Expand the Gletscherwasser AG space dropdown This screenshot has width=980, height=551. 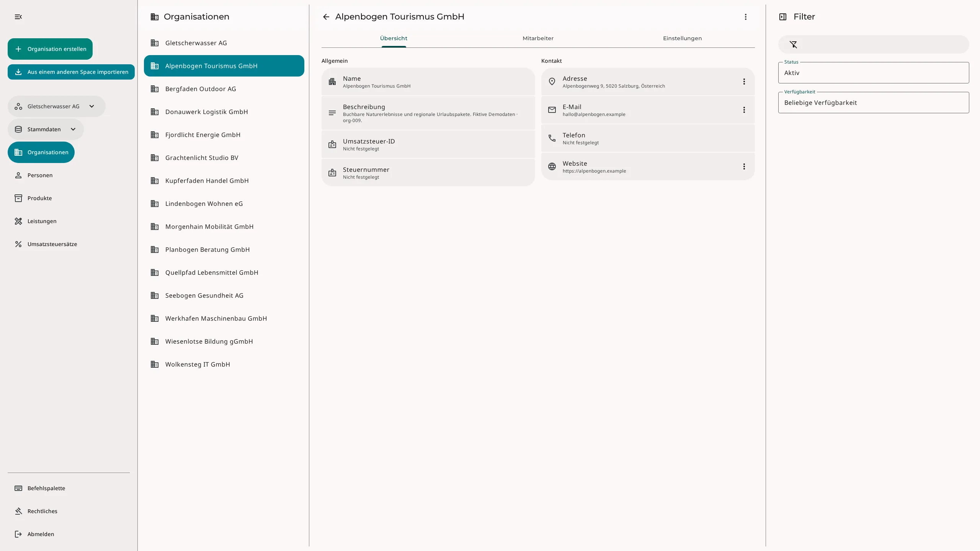point(57,106)
